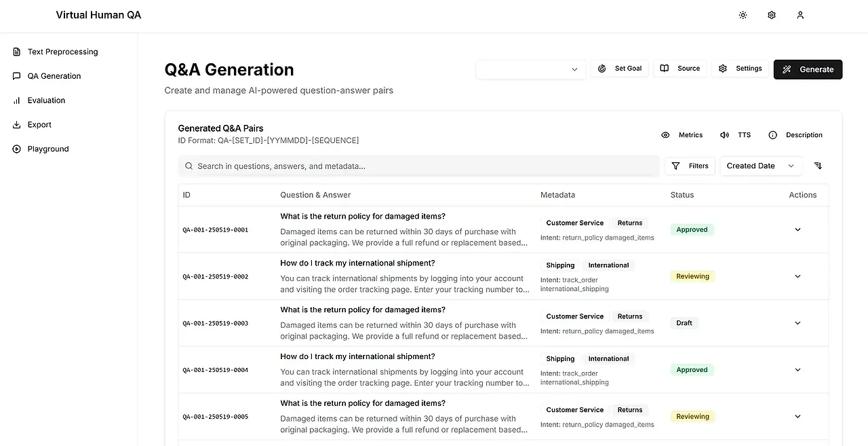Click the Set Goal target icon

click(x=602, y=69)
